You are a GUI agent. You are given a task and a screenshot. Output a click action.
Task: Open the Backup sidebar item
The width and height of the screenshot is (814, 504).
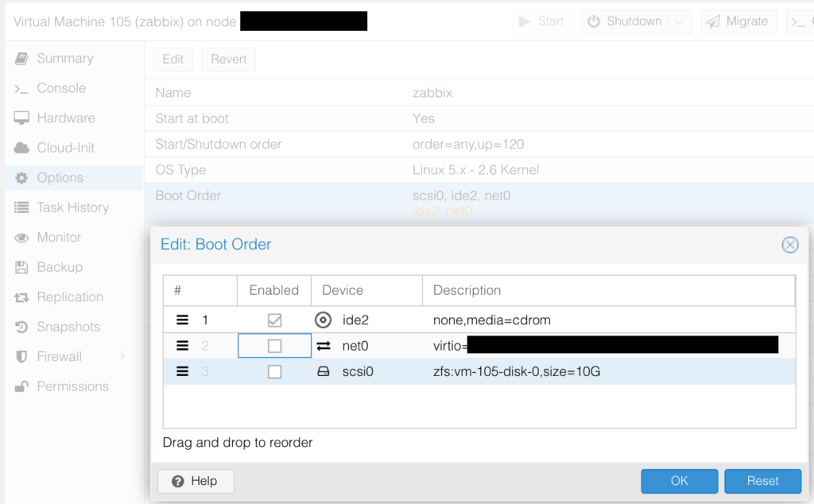59,267
